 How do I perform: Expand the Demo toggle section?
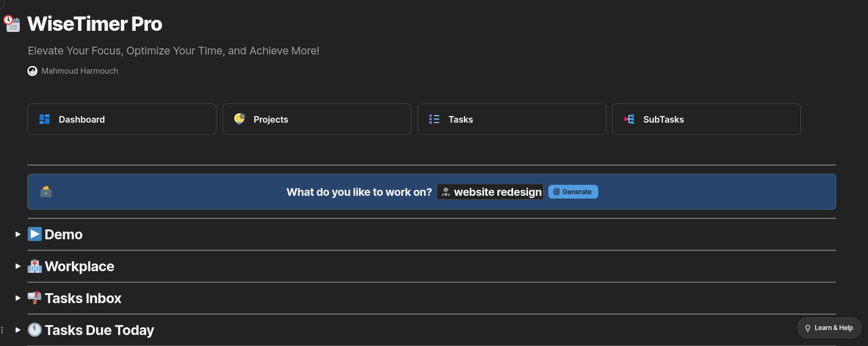click(18, 234)
